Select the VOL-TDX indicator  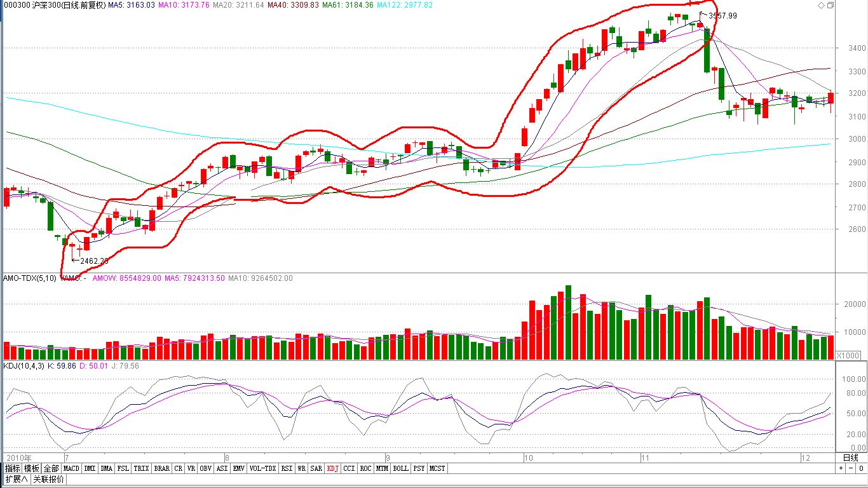click(263, 468)
